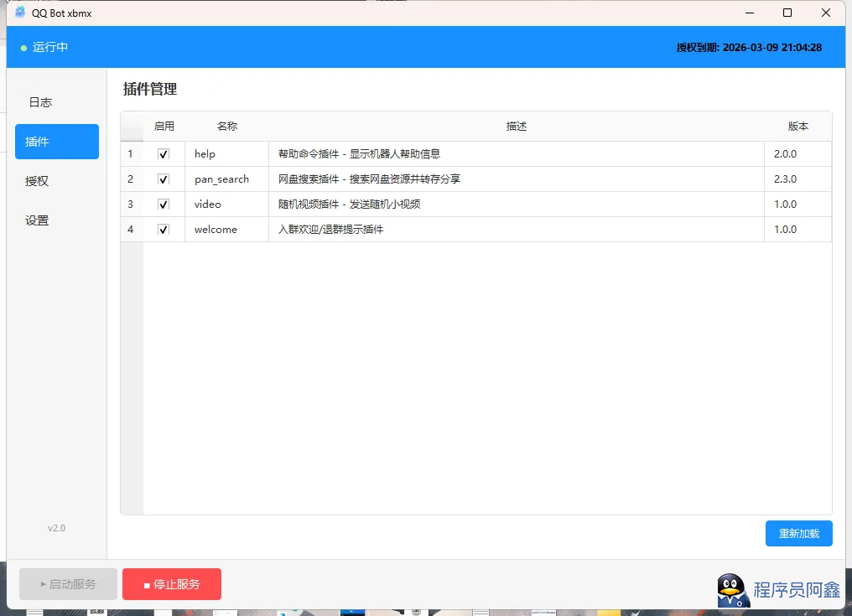Viewport: 852px width, 616px height.
Task: Toggle the video plugin checkbox
Action: (164, 204)
